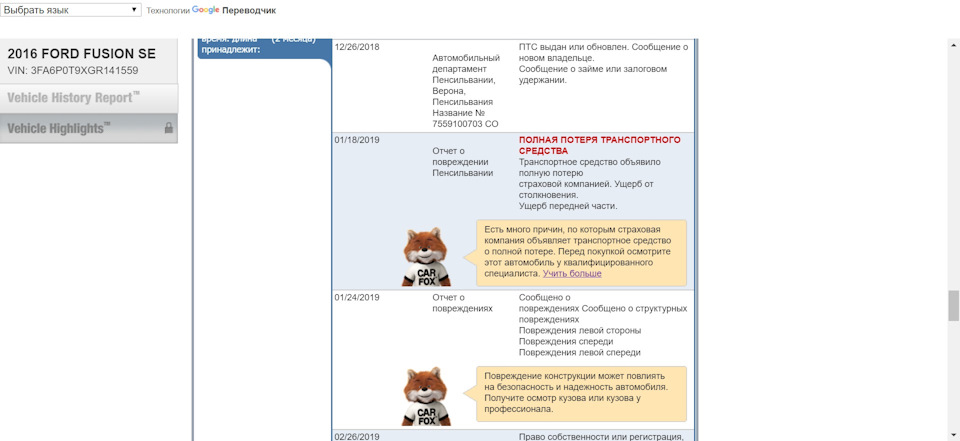Select the date 01/18/2019
This screenshot has height=441, width=960.
click(x=357, y=140)
